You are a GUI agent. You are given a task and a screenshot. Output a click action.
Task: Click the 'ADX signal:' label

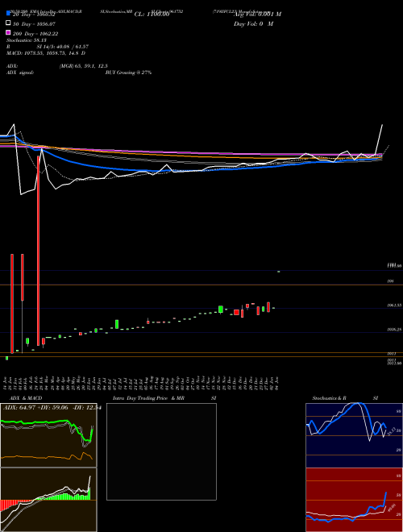pos(20,73)
